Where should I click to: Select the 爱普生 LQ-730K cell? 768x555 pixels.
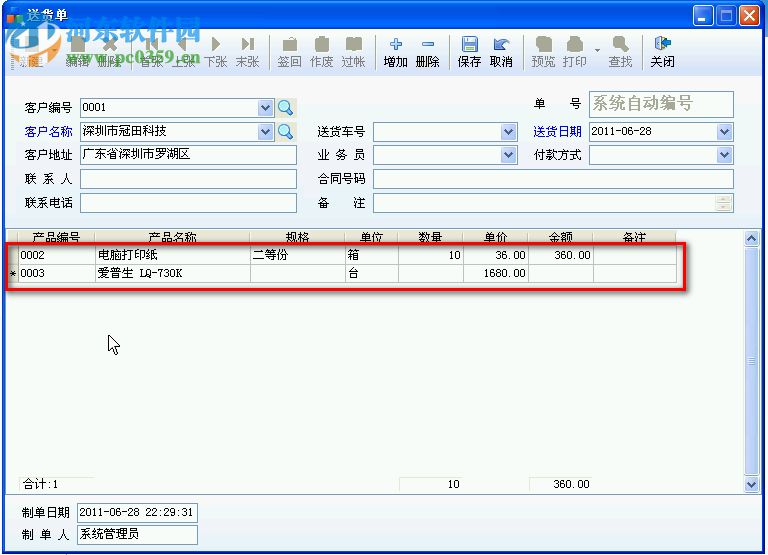(172, 273)
